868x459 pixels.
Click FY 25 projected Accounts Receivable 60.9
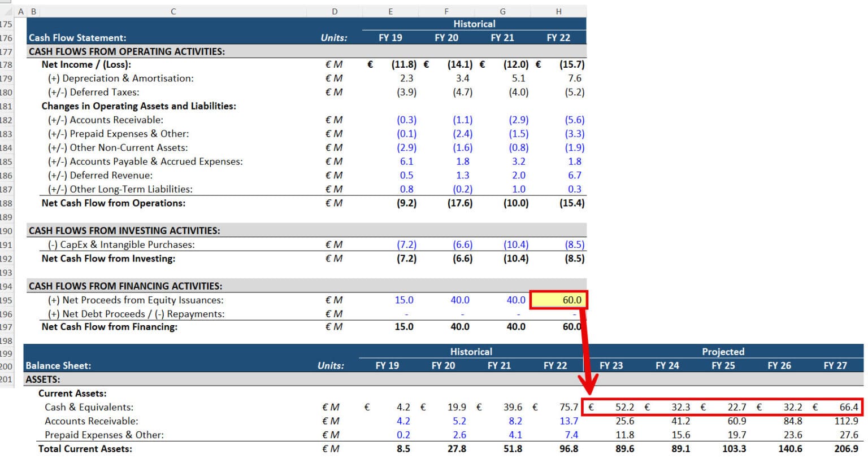(x=736, y=421)
